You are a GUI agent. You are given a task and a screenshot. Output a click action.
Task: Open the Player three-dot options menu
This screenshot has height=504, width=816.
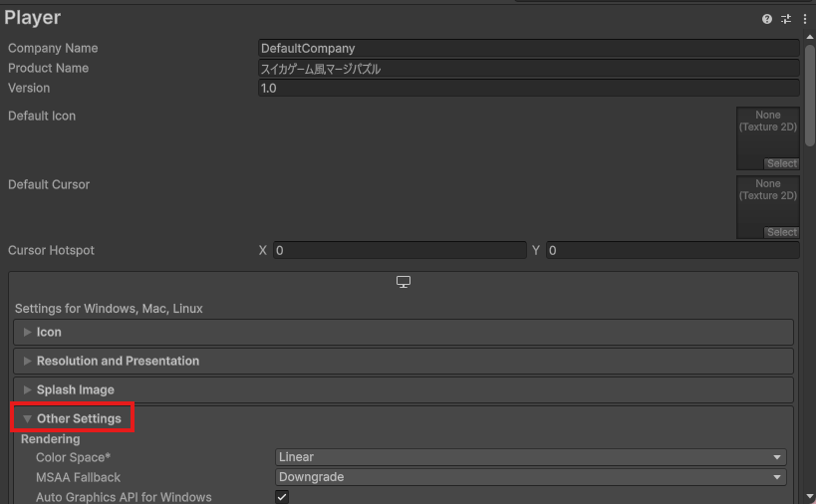click(x=805, y=19)
